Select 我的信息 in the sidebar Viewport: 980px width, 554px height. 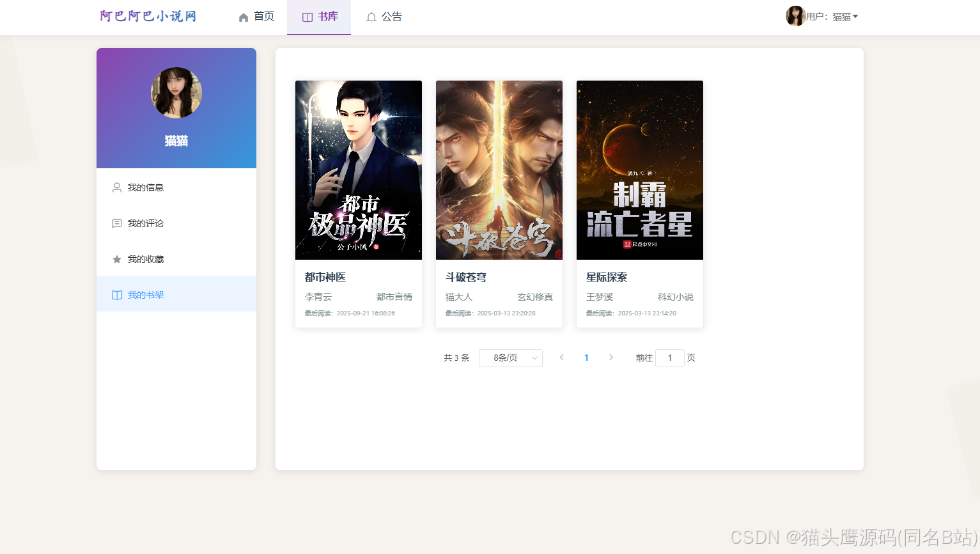(x=176, y=187)
